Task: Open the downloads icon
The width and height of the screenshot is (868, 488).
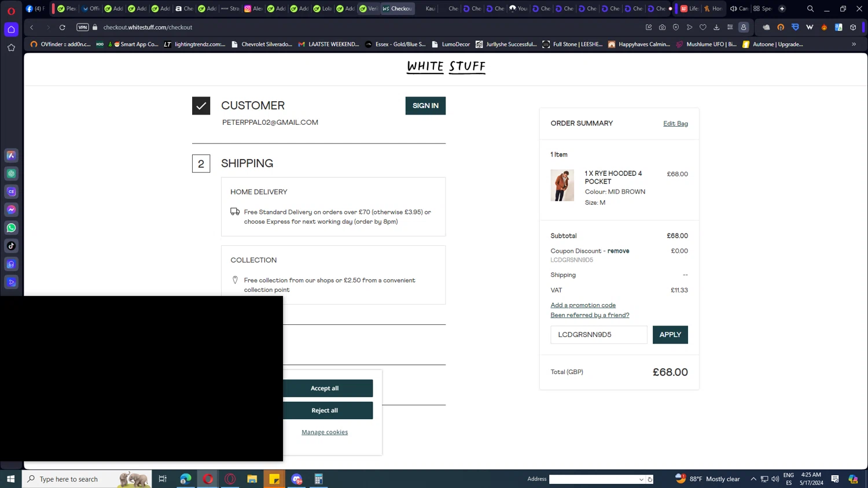Action: pos(716,27)
